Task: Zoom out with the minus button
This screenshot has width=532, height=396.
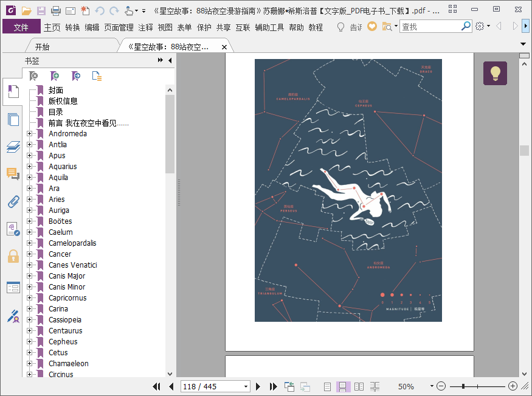Action: 441,386
